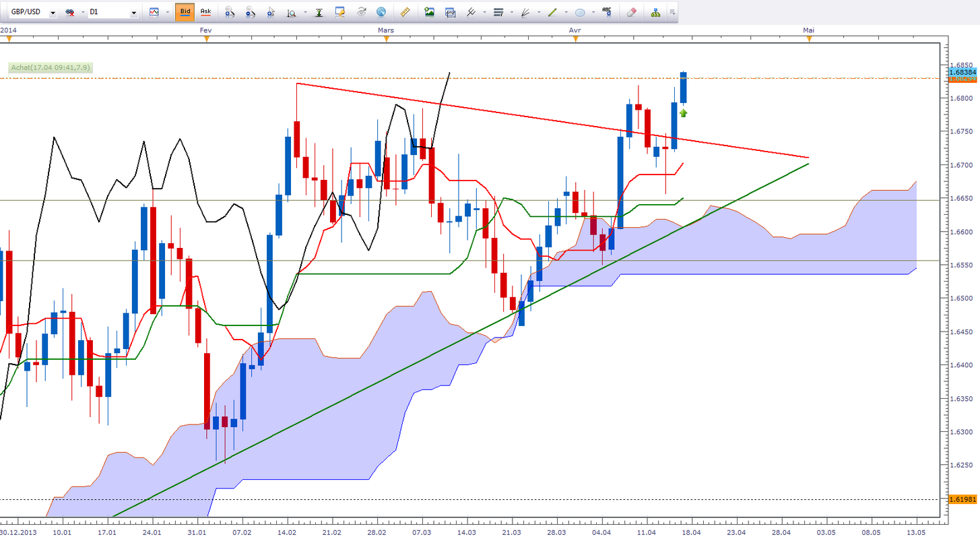Select the Mars month marker on timeline

(386, 30)
